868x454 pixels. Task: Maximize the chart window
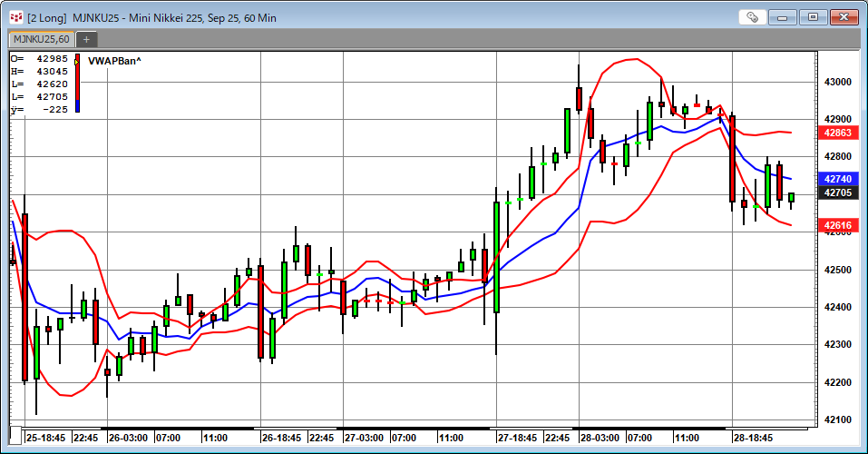(x=813, y=17)
